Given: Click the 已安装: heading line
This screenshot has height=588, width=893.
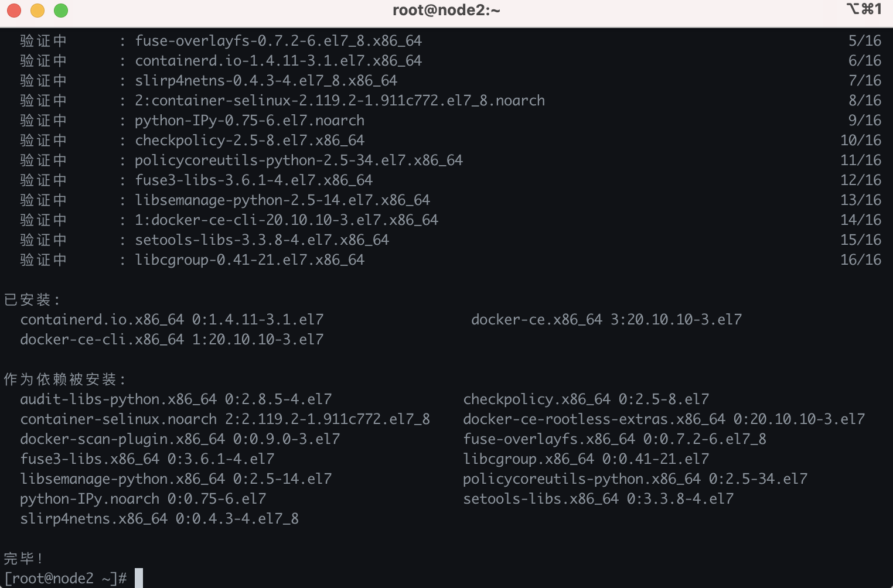Looking at the screenshot, I should point(32,300).
